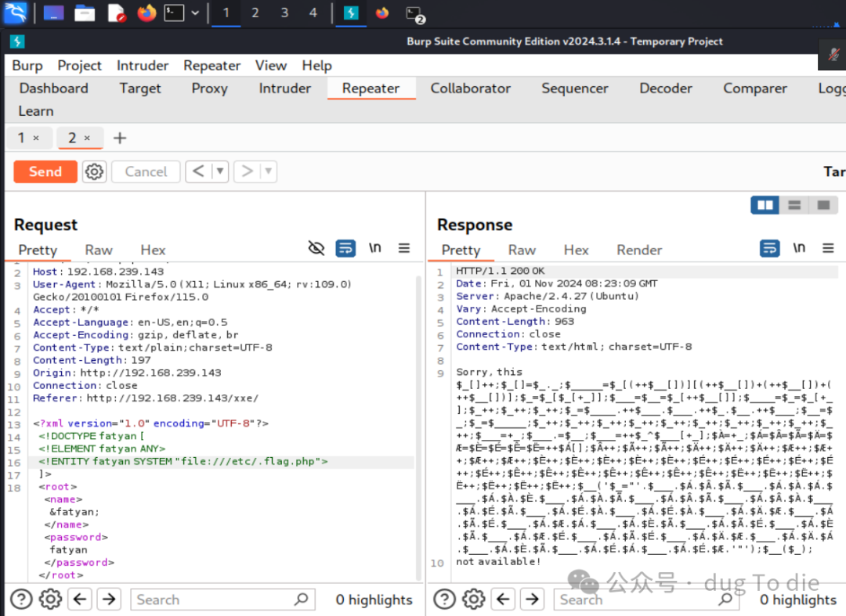Switch the Response view to Hex
This screenshot has width=846, height=616.
click(577, 250)
